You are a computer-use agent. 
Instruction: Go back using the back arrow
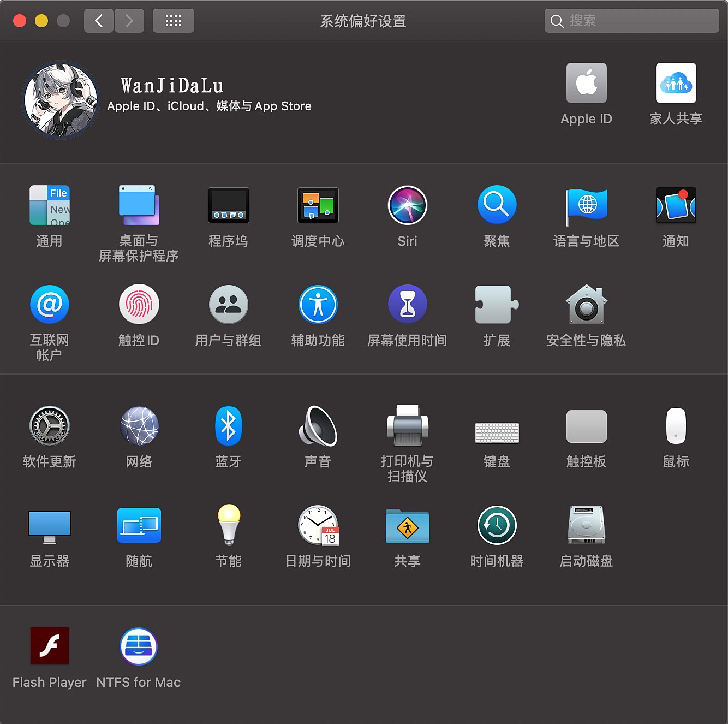99,20
